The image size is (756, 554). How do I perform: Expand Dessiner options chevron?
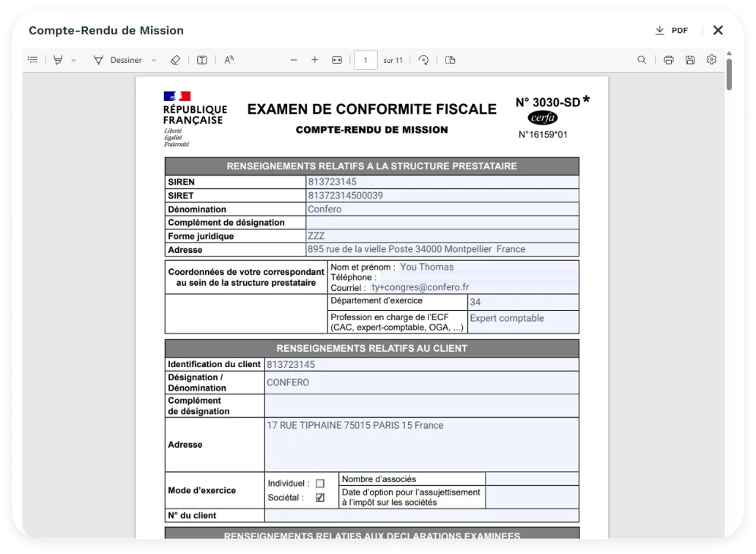click(x=154, y=60)
